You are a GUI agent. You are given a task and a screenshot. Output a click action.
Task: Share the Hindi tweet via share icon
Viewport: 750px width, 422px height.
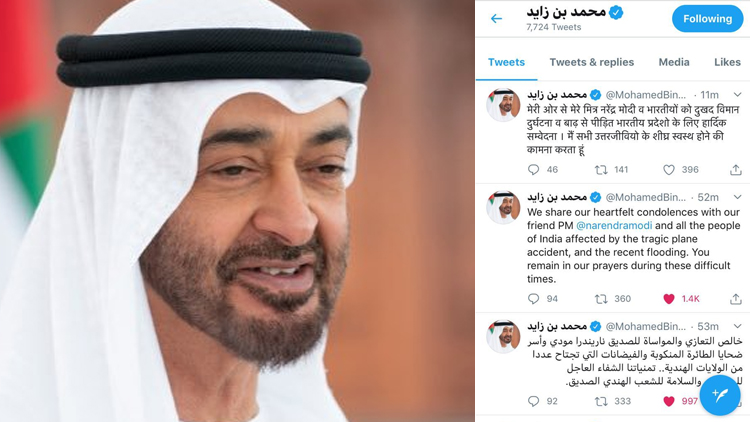(x=736, y=169)
